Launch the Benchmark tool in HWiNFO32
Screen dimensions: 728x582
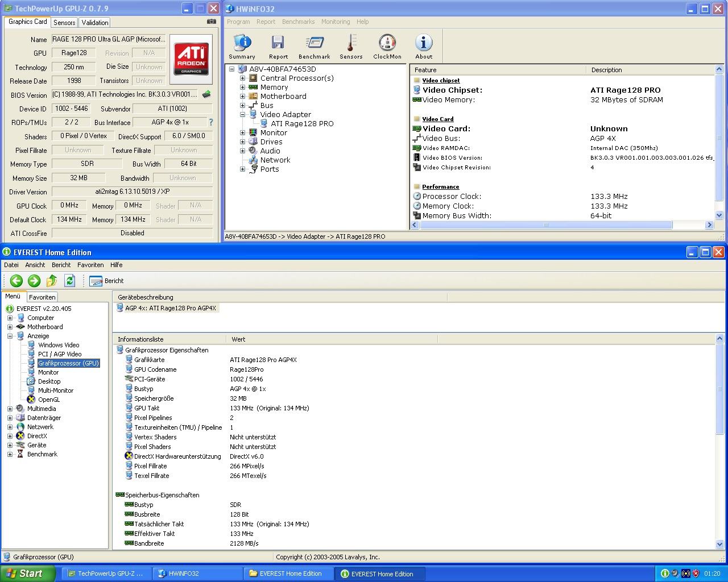coord(315,43)
